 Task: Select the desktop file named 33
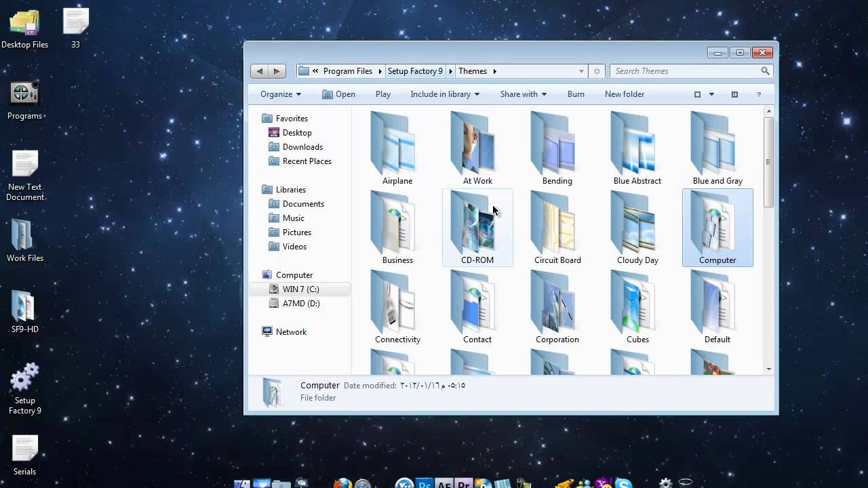point(75,29)
